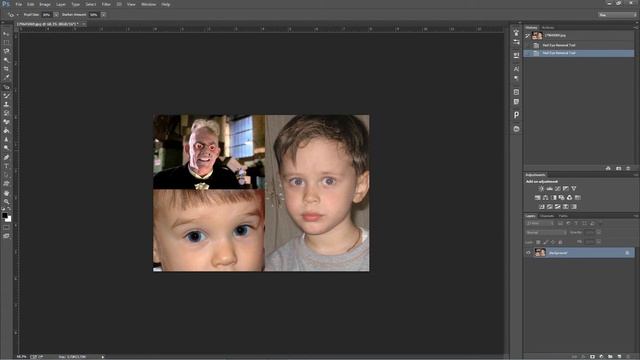The height and width of the screenshot is (360, 640).
Task: Toggle lock transparent pixels in Layers
Action: click(538, 242)
